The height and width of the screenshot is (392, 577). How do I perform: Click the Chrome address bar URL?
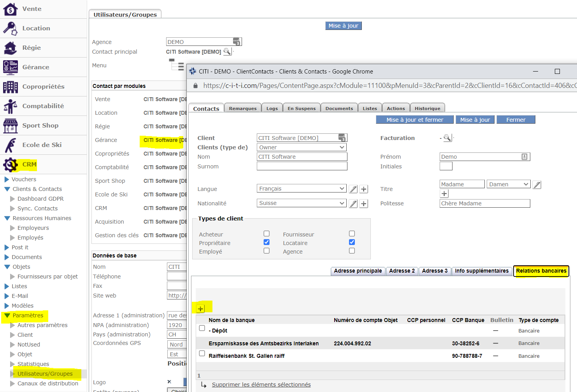coord(389,85)
